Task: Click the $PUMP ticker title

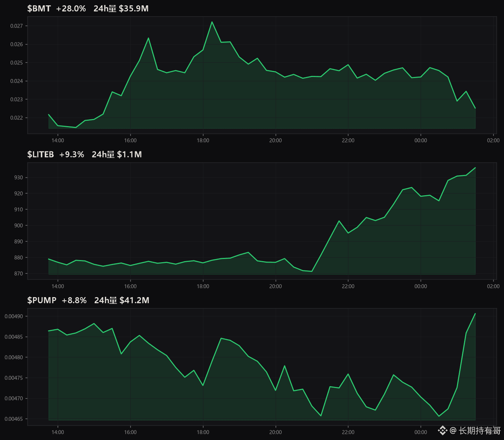Action: tap(42, 300)
